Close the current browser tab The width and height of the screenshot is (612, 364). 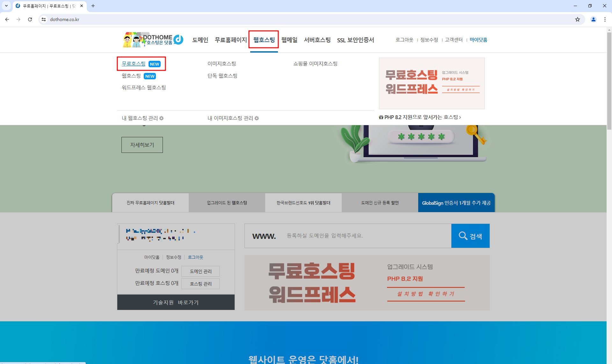82,6
